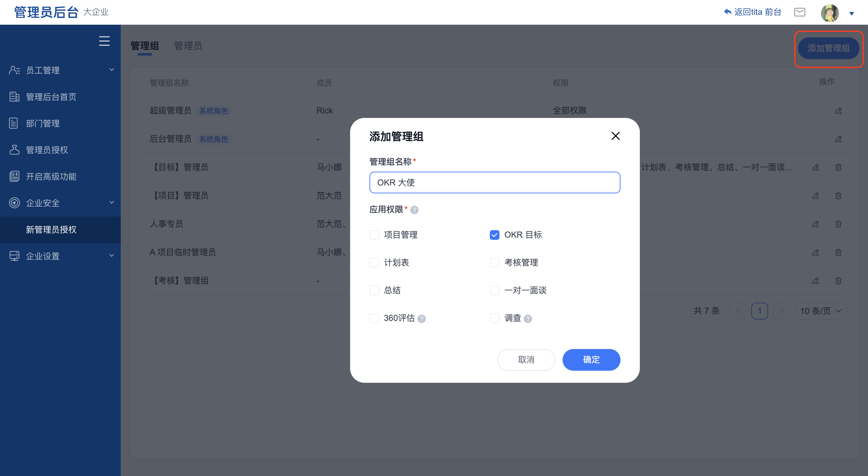Click the 系统角色 tag beside 超级管理员

pos(213,111)
